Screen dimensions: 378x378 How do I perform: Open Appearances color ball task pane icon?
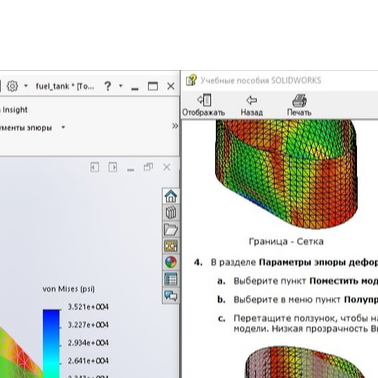pyautogui.click(x=171, y=262)
